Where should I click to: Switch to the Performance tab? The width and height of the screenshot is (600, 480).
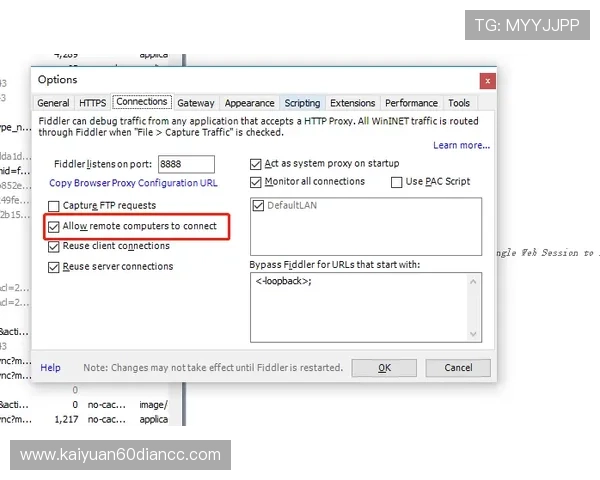tap(411, 103)
